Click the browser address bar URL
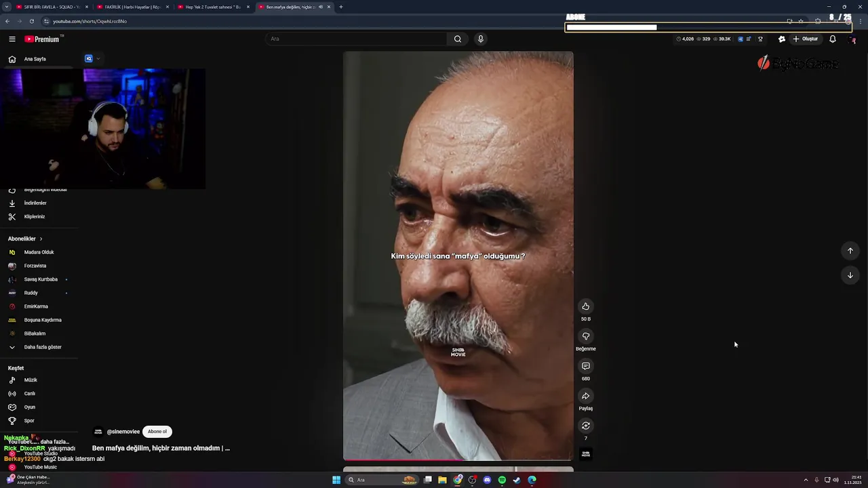The image size is (868, 488). click(90, 21)
